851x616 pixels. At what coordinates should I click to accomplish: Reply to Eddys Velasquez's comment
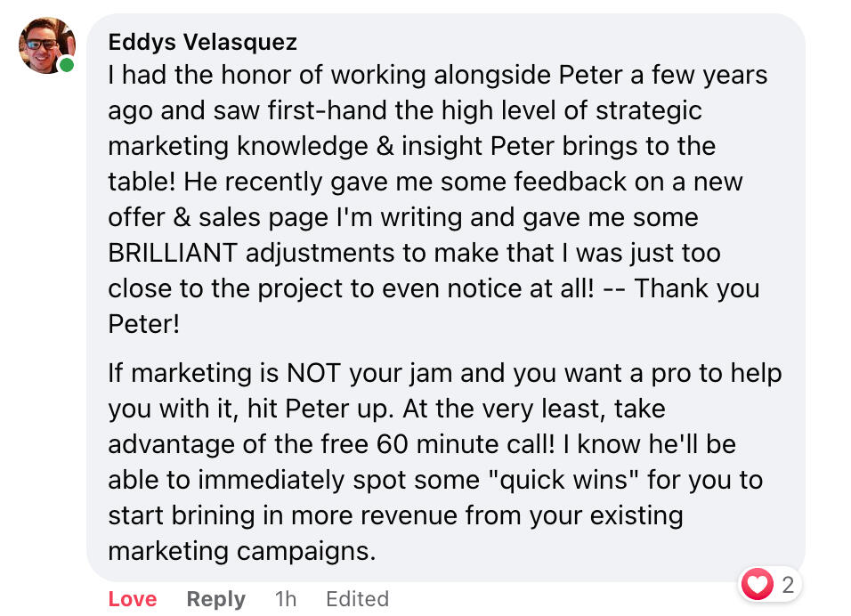(215, 599)
